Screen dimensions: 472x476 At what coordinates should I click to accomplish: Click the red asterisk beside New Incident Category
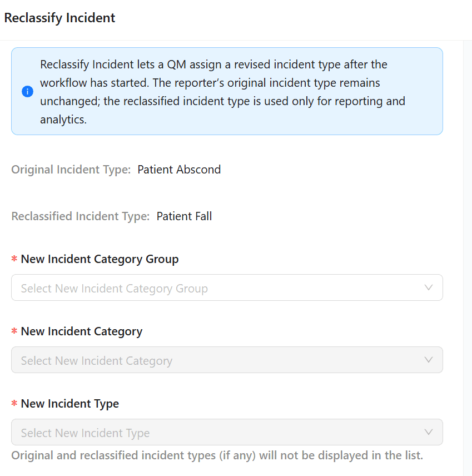(15, 331)
